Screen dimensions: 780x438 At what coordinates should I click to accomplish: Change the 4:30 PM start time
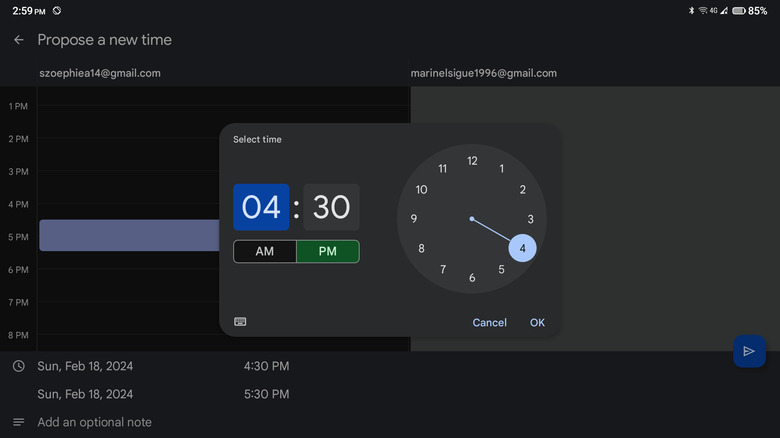coord(266,366)
